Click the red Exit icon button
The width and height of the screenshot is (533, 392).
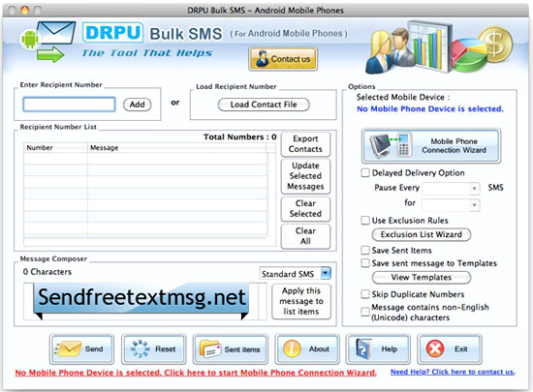point(450,348)
